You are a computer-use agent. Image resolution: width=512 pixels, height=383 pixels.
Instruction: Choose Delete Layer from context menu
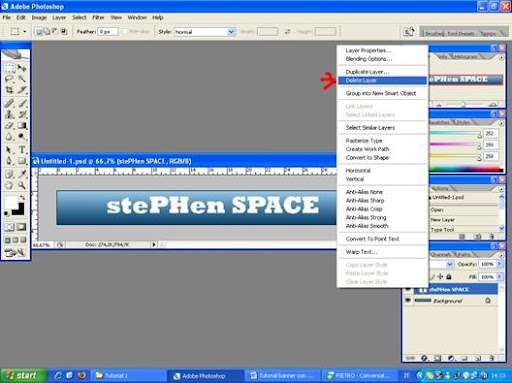[382, 80]
